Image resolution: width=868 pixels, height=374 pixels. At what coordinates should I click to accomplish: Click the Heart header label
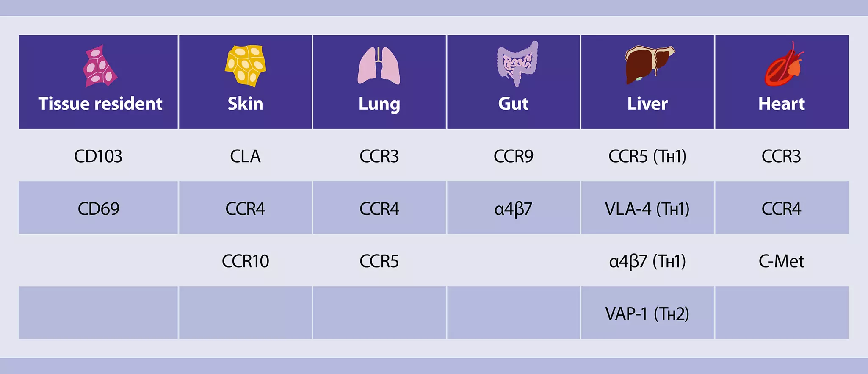click(x=781, y=104)
